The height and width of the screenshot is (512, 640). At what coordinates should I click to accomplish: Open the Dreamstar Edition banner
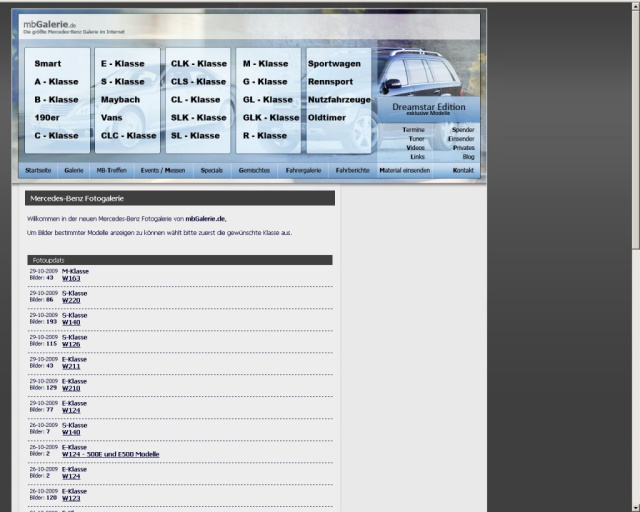click(429, 109)
